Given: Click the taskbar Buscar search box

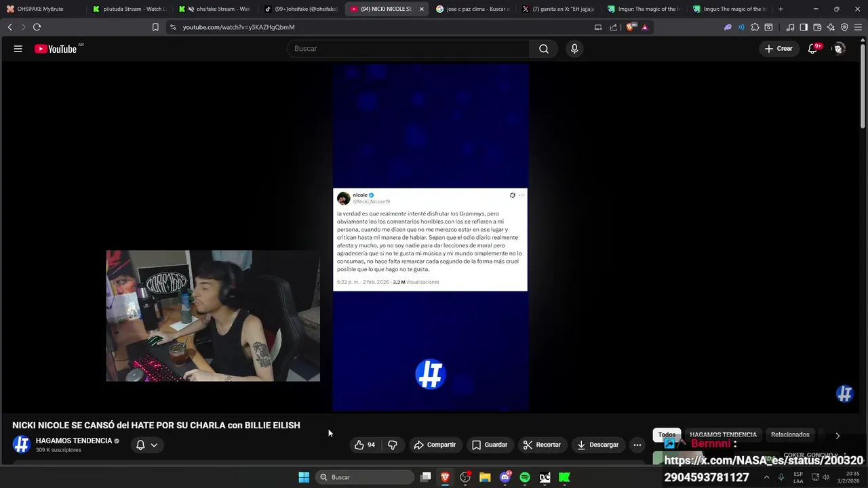Looking at the screenshot, I should coord(365,477).
